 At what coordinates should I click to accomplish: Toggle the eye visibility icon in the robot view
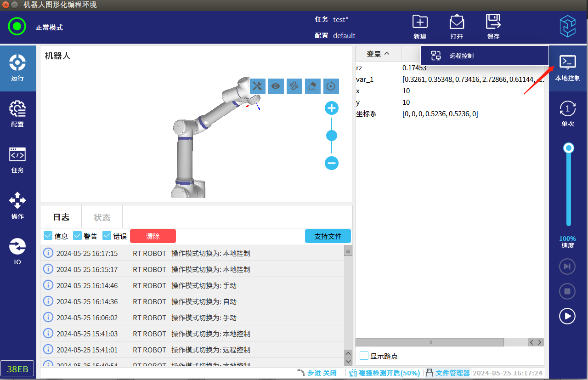pos(276,86)
